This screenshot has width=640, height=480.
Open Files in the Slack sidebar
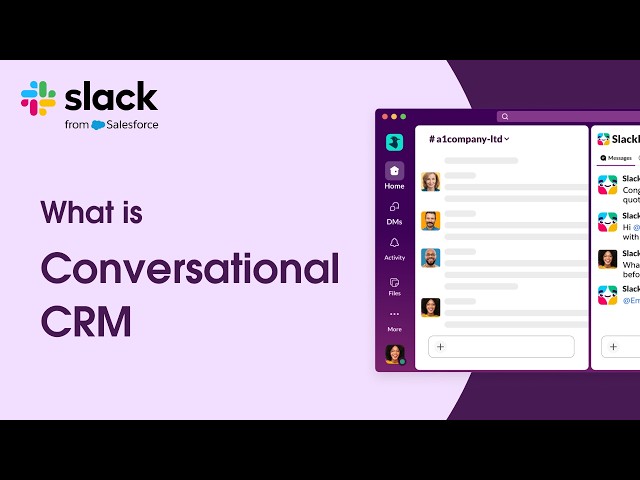(x=394, y=286)
